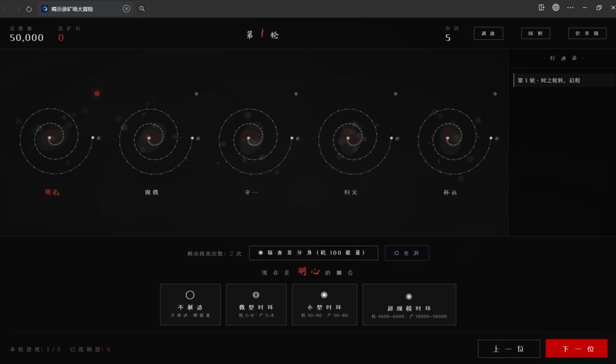Screen dimensions: 616x364
Task: Choose the 超规模时环 option
Action: [x=409, y=304]
